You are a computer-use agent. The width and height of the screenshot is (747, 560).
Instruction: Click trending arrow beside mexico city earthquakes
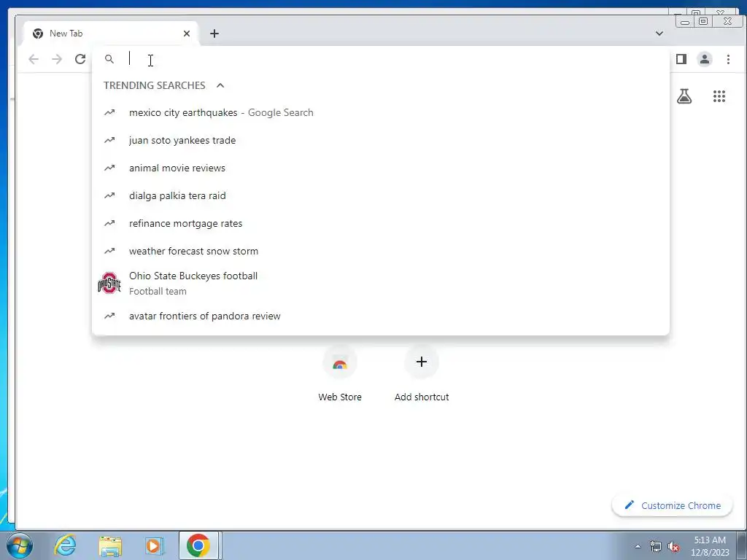coord(109,113)
